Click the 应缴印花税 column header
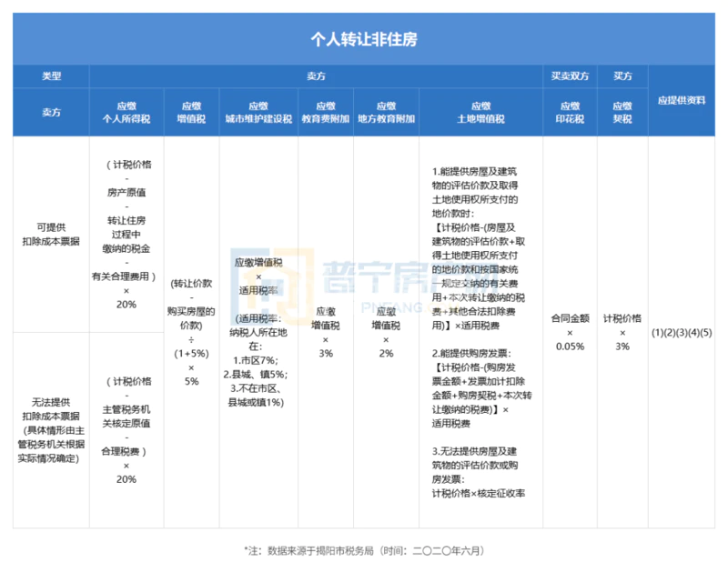Viewport: 728px width, 573px height. pyautogui.click(x=570, y=112)
